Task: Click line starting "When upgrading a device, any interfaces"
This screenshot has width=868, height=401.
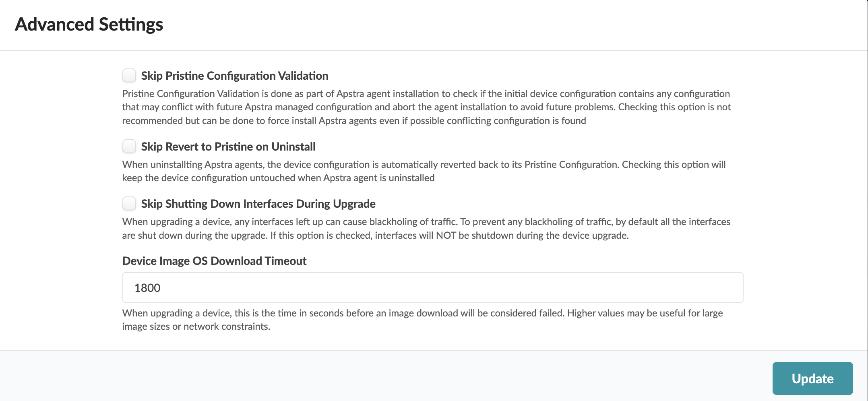Action: click(426, 221)
